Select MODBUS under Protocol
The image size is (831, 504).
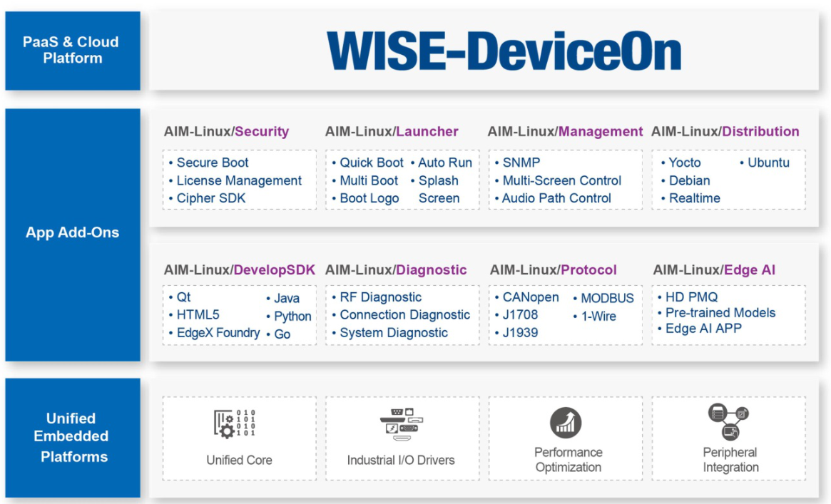(606, 298)
